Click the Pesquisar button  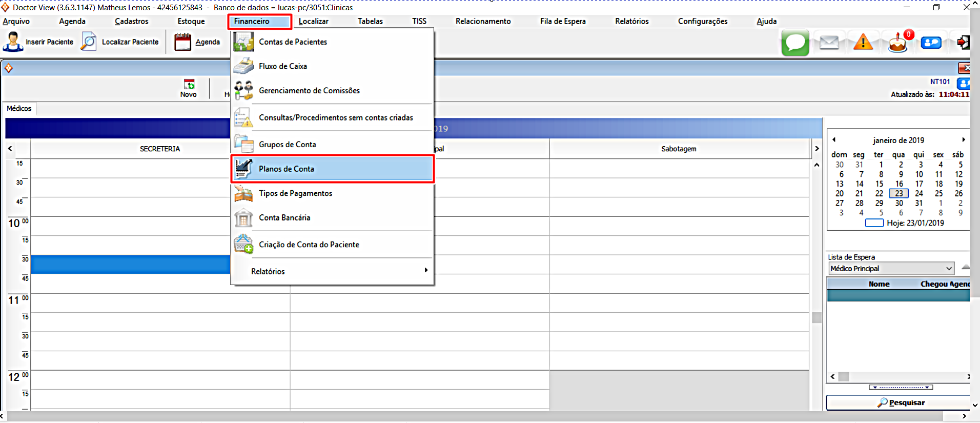901,402
